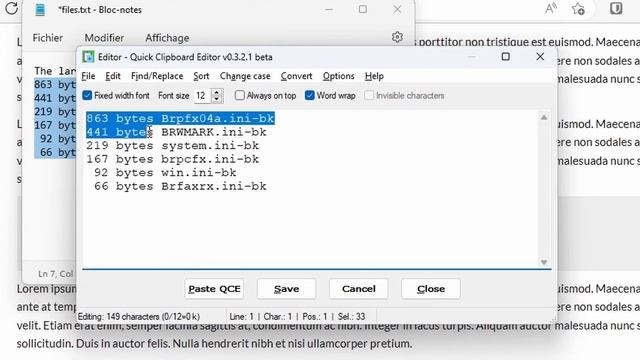The image size is (640, 360).
Task: Click the Paste QCE button
Action: click(x=214, y=289)
